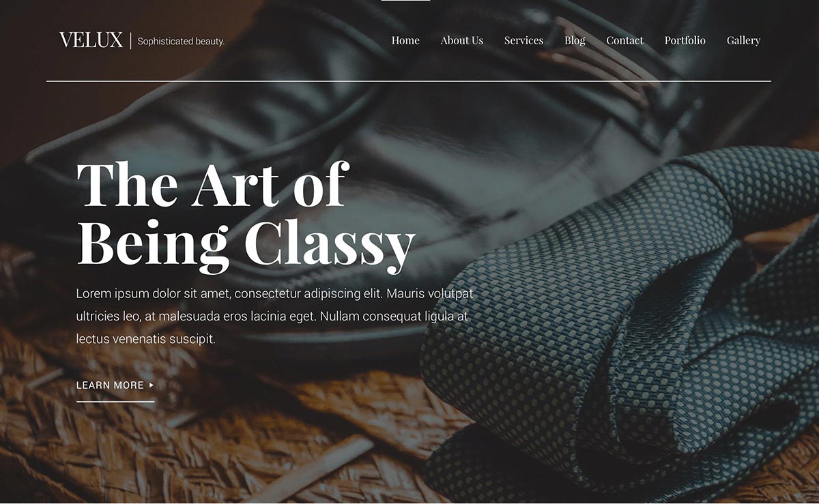Click the headline line reading The Art of

(x=213, y=184)
